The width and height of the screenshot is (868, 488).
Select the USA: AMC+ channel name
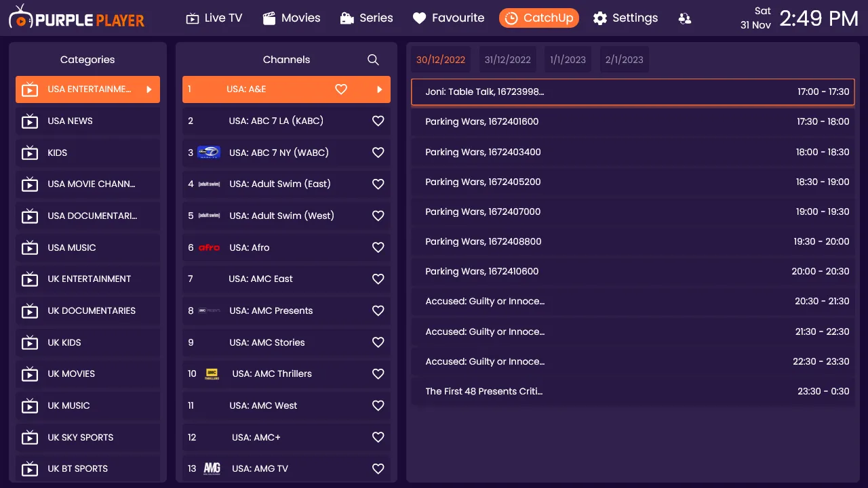pyautogui.click(x=256, y=437)
